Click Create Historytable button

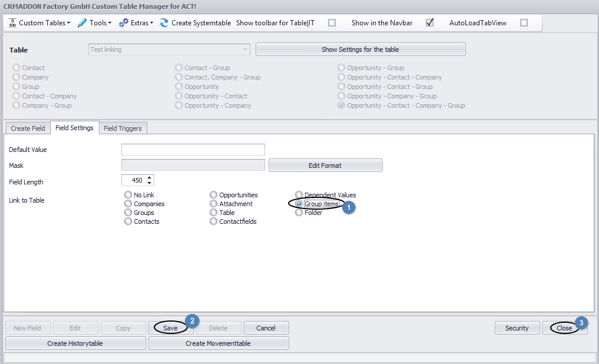point(75,343)
